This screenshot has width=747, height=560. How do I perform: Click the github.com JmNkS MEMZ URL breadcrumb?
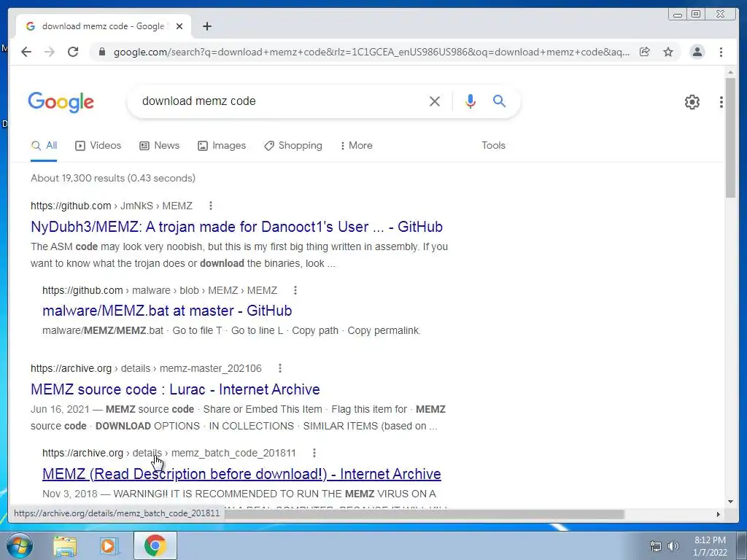tap(112, 206)
